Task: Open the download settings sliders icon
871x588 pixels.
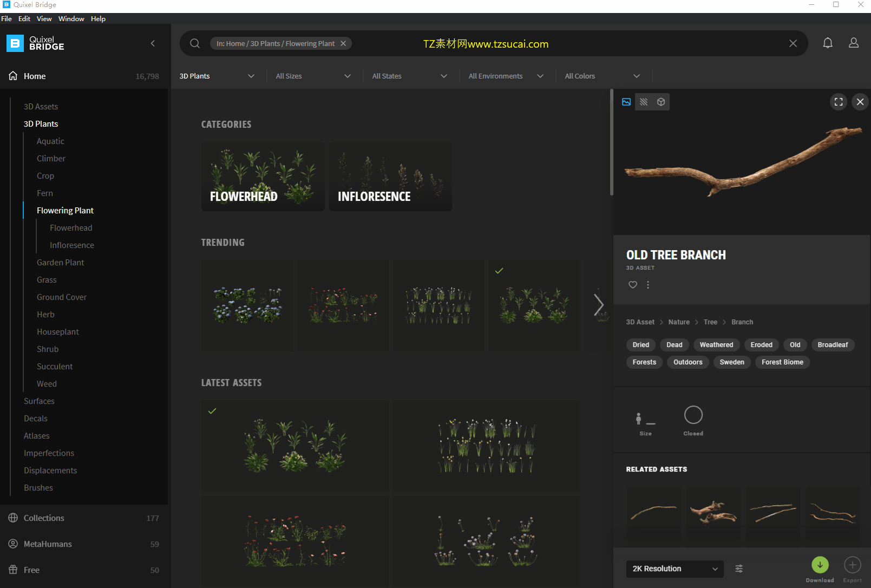Action: coord(739,569)
